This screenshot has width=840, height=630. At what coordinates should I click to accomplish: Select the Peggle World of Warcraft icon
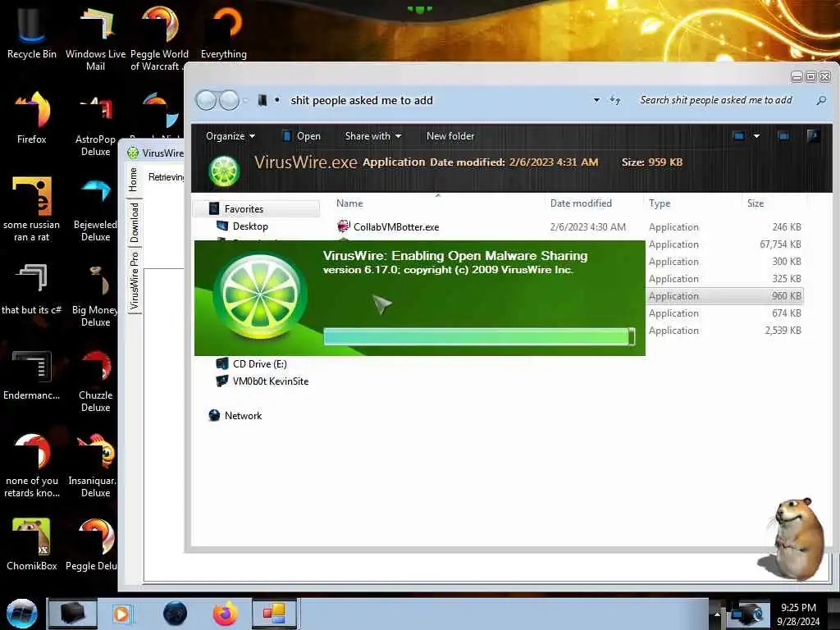click(159, 38)
